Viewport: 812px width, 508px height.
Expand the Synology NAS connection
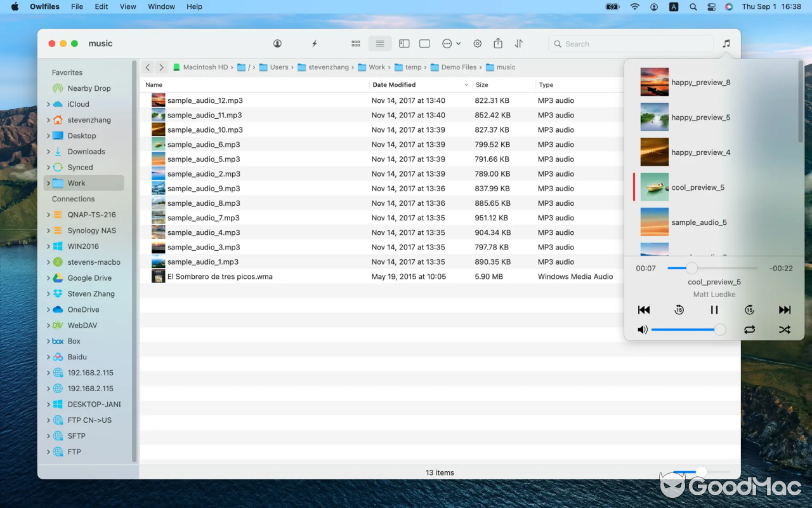pyautogui.click(x=48, y=230)
